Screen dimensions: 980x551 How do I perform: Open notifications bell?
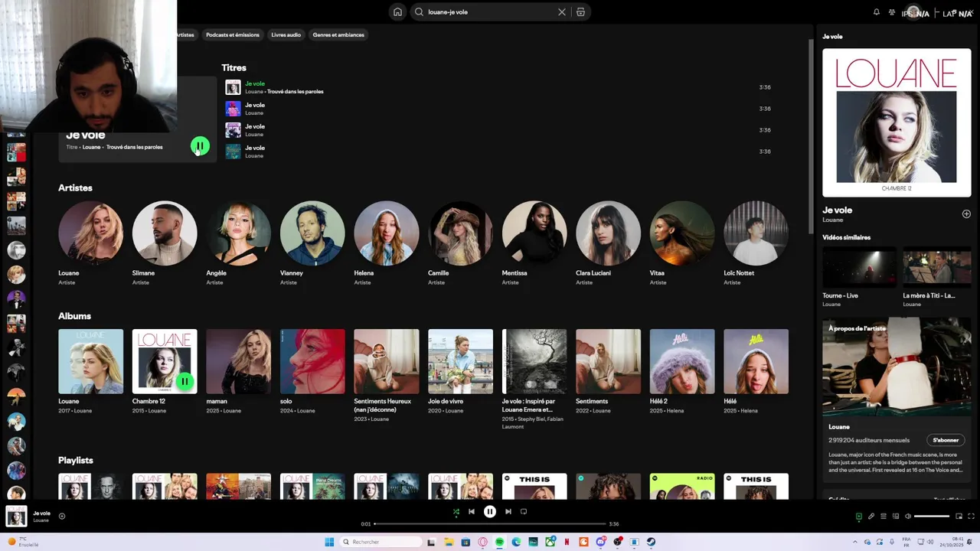(877, 12)
